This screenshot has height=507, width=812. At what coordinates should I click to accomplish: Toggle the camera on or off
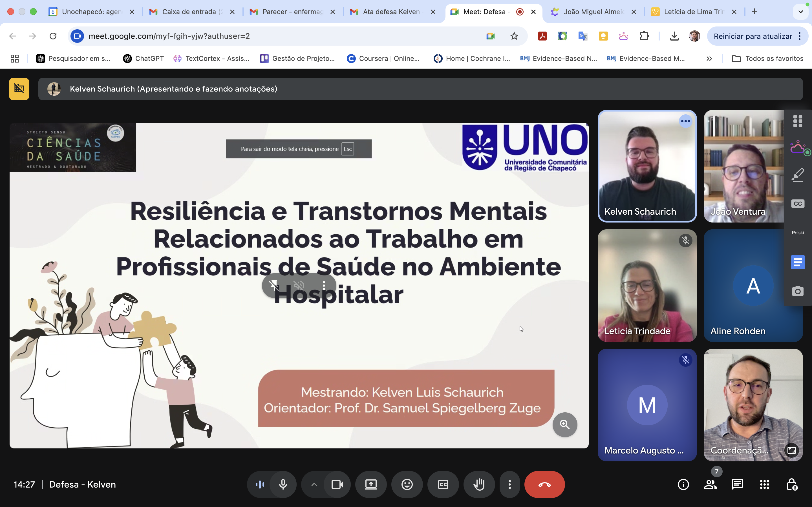point(337,484)
